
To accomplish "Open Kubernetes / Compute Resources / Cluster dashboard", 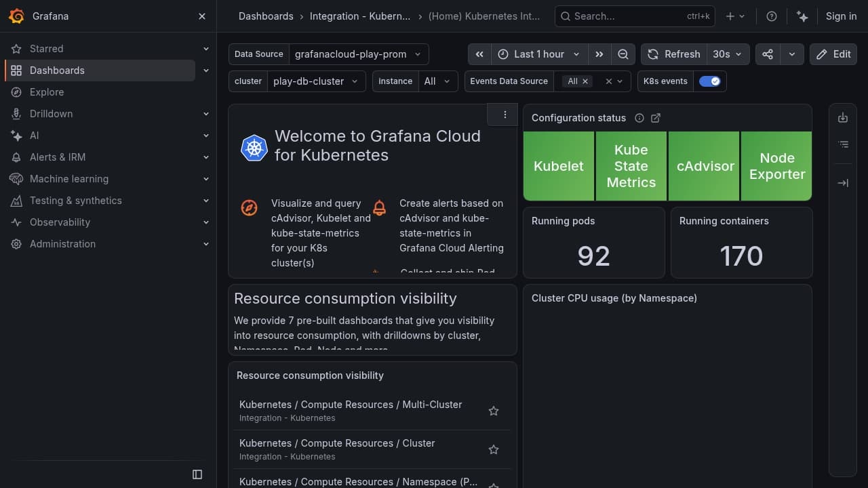I will [x=337, y=443].
